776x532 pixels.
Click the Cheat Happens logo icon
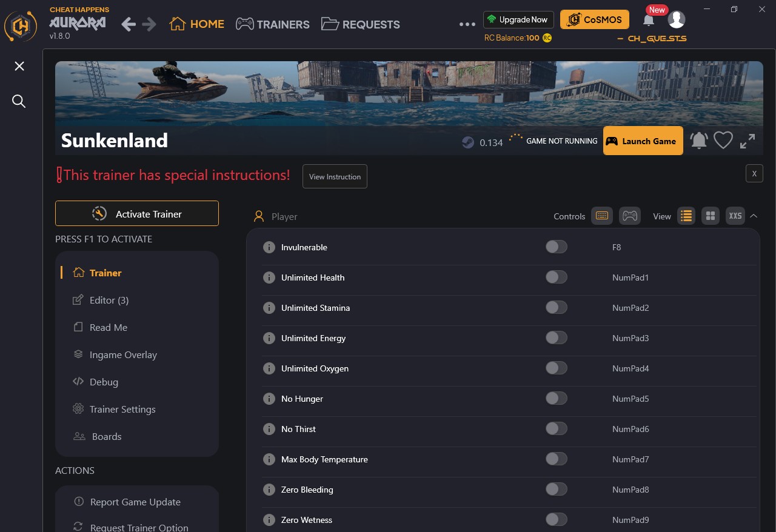[x=21, y=25]
